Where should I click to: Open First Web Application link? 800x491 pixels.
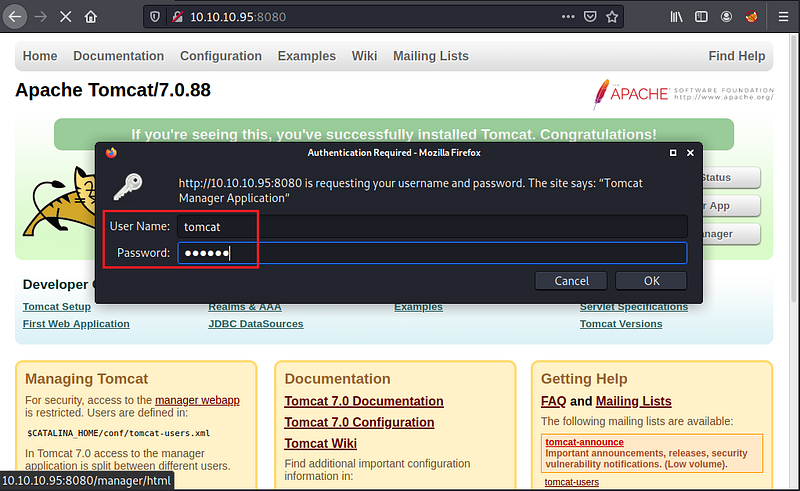click(x=76, y=324)
